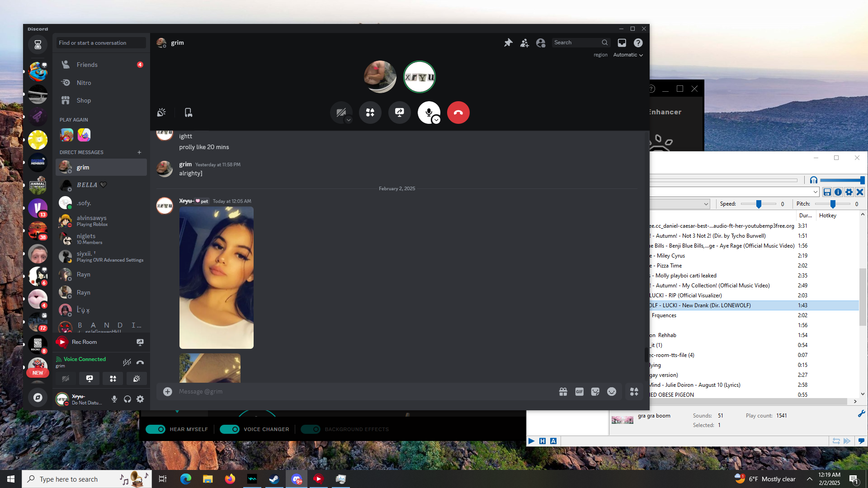
Task: Start screen share in the call controls
Action: click(399, 113)
